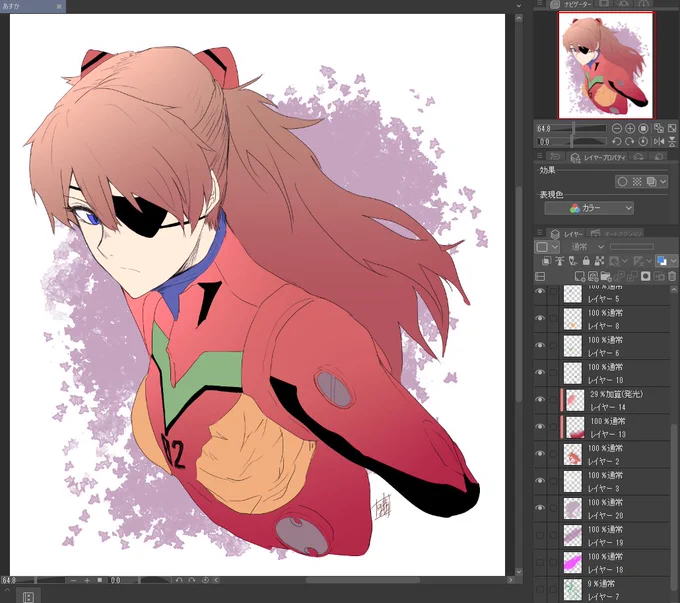Open palette color square dropdown
Image resolution: width=680 pixels, height=603 pixels.
(x=546, y=247)
